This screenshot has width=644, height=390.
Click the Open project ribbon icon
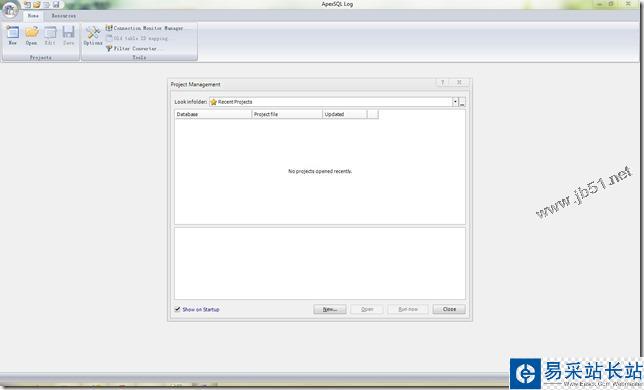pyautogui.click(x=32, y=35)
